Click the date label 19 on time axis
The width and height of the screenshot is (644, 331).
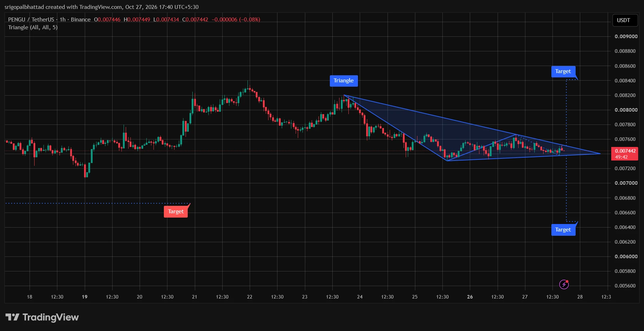pyautogui.click(x=84, y=297)
